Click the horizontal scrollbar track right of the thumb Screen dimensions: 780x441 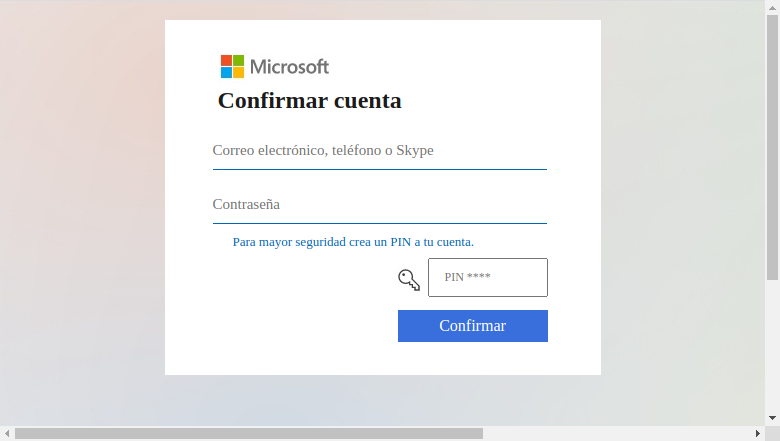pos(617,434)
